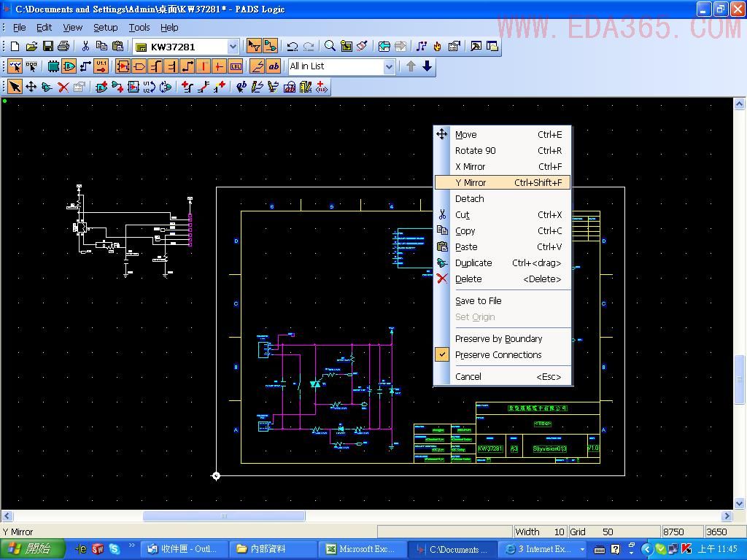Open the Setup menu
This screenshot has width=747, height=560.
(105, 28)
